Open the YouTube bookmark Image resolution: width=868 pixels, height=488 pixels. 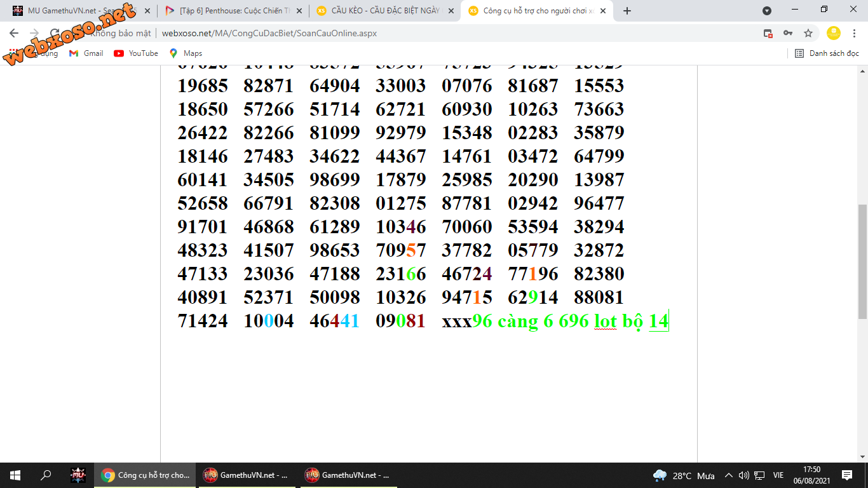click(x=136, y=53)
